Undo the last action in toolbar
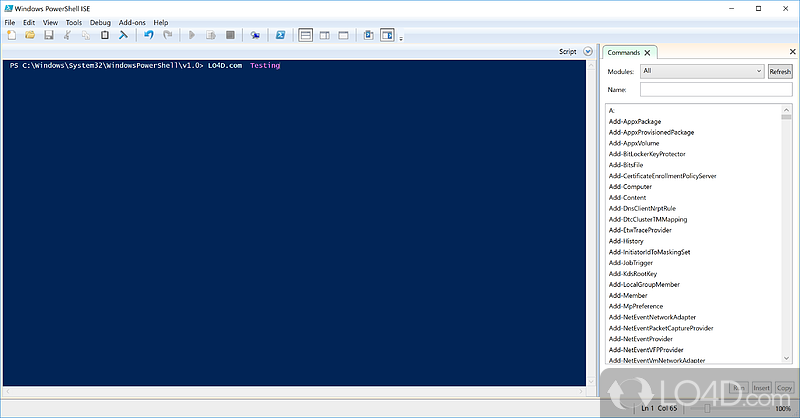The height and width of the screenshot is (418, 800). (148, 35)
